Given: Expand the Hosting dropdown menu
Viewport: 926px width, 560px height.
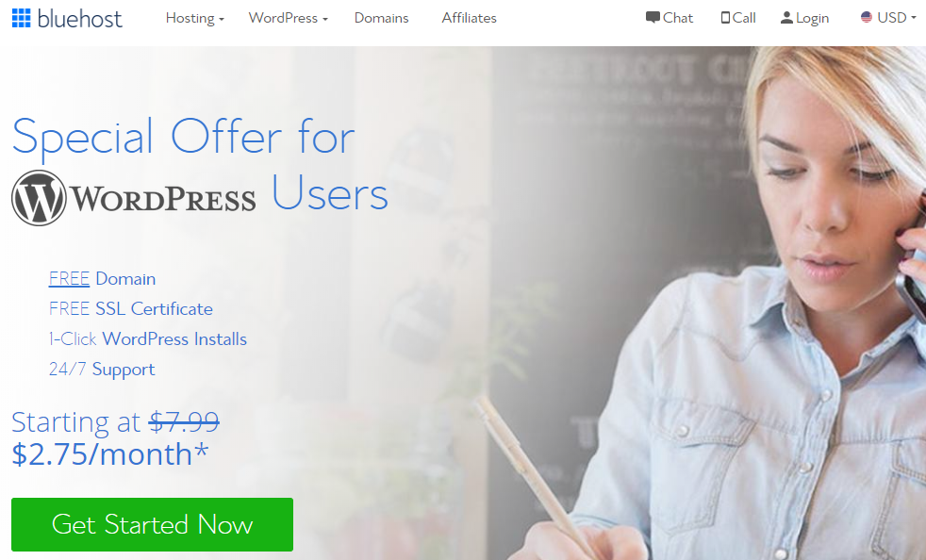Looking at the screenshot, I should click(195, 18).
